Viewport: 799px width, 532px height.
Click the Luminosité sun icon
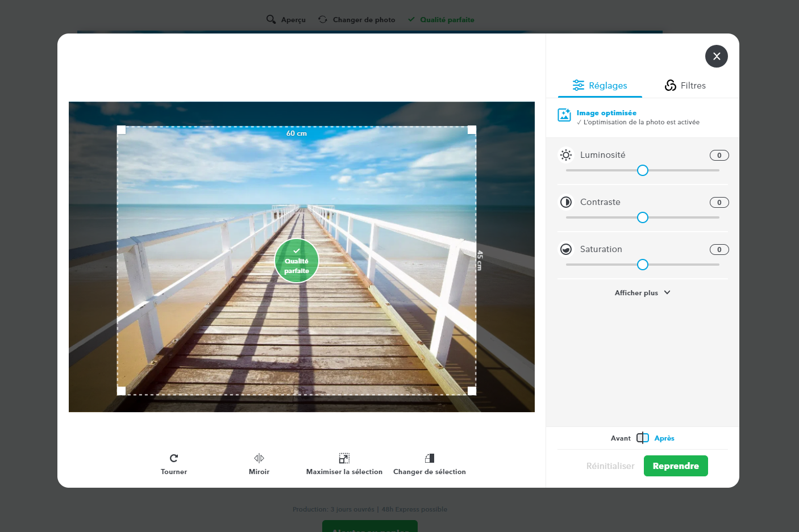[x=566, y=155]
